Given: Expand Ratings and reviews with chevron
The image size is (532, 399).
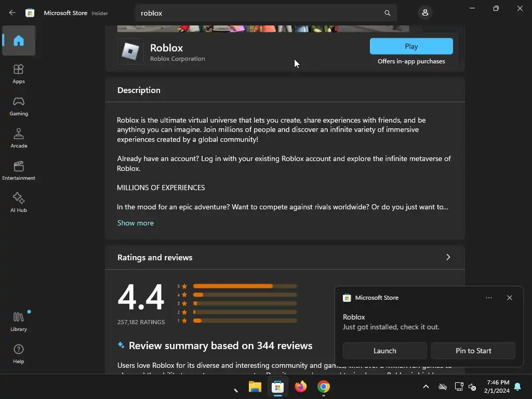Looking at the screenshot, I should coord(448,257).
